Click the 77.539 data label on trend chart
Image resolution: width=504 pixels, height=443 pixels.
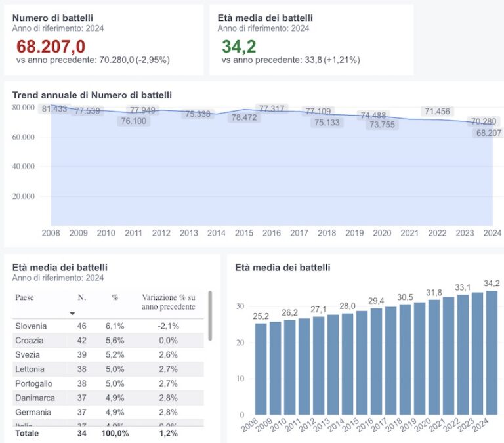tap(87, 111)
